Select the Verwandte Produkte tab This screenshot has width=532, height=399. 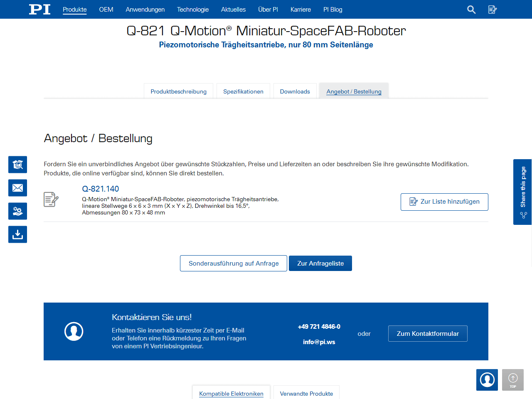(x=306, y=393)
